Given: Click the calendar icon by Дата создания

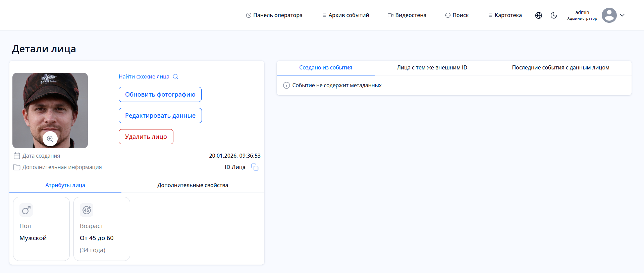Looking at the screenshot, I should tap(17, 156).
